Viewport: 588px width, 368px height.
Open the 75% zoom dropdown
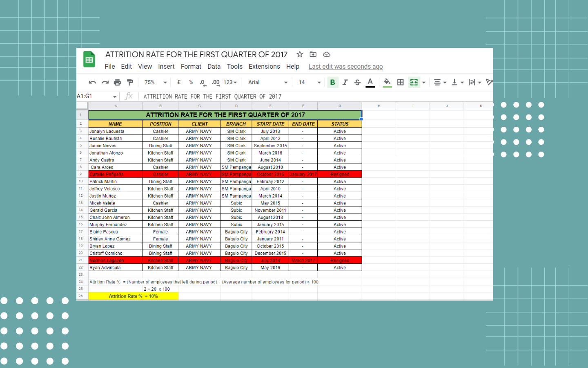point(156,83)
